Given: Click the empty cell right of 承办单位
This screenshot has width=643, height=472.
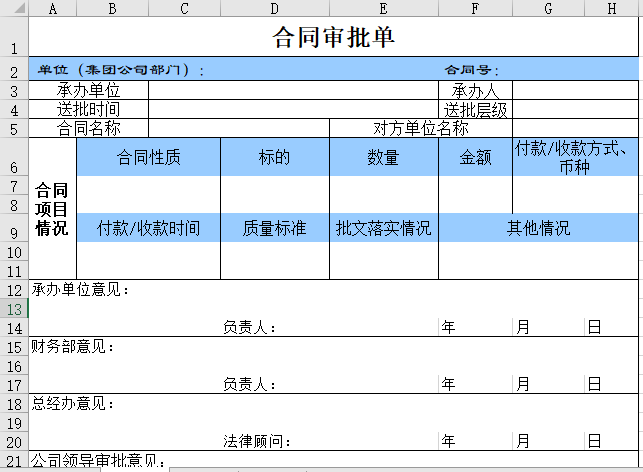Looking at the screenshot, I should tap(293, 91).
